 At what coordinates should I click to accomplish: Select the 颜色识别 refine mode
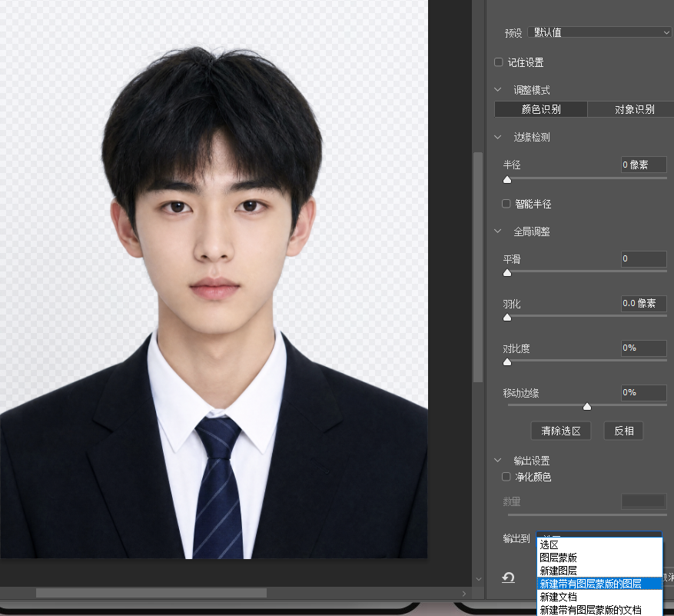pyautogui.click(x=541, y=109)
